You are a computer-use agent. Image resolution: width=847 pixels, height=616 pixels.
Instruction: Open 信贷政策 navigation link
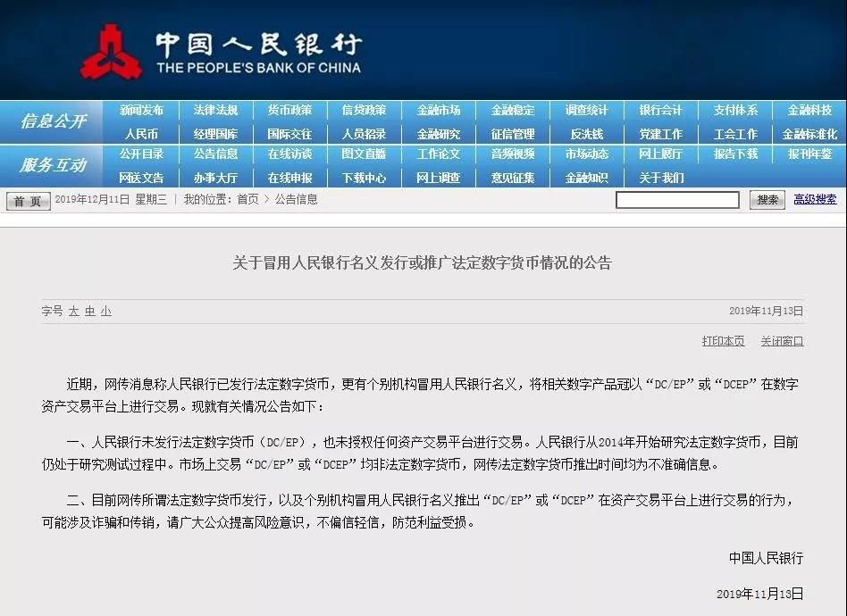click(x=364, y=110)
